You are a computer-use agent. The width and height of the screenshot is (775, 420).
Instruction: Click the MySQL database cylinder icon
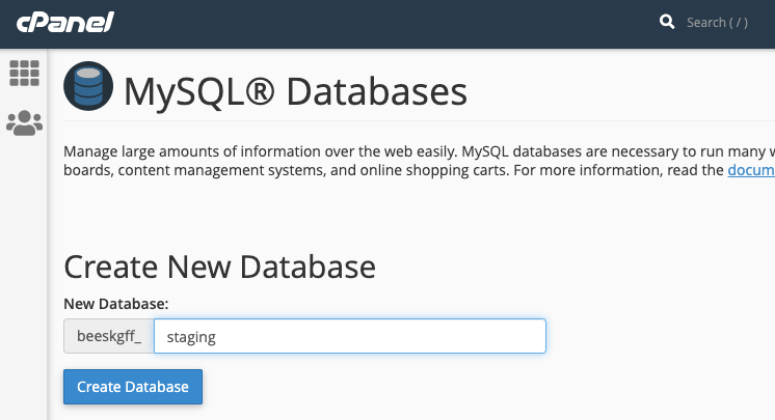pos(88,86)
